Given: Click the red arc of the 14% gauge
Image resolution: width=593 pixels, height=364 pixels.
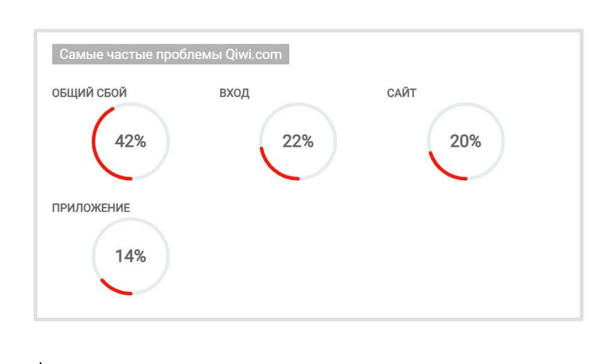Looking at the screenshot, I should point(113,290).
